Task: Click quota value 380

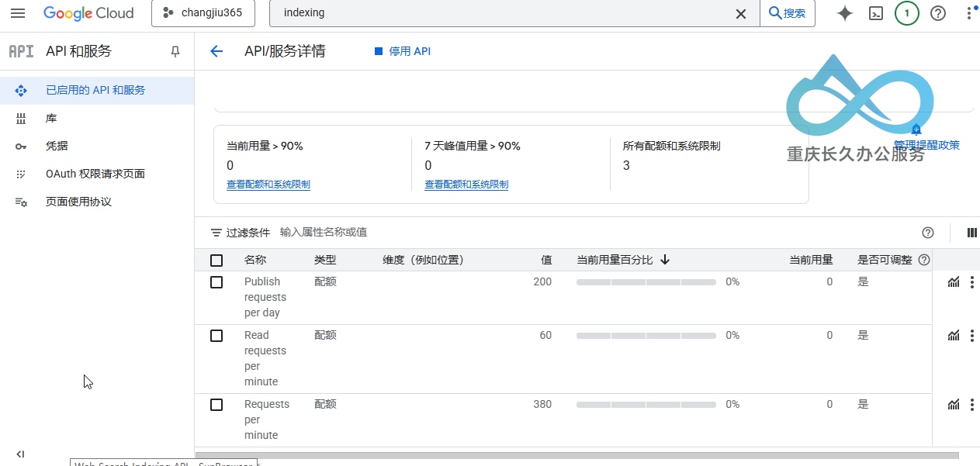Action: tap(542, 404)
